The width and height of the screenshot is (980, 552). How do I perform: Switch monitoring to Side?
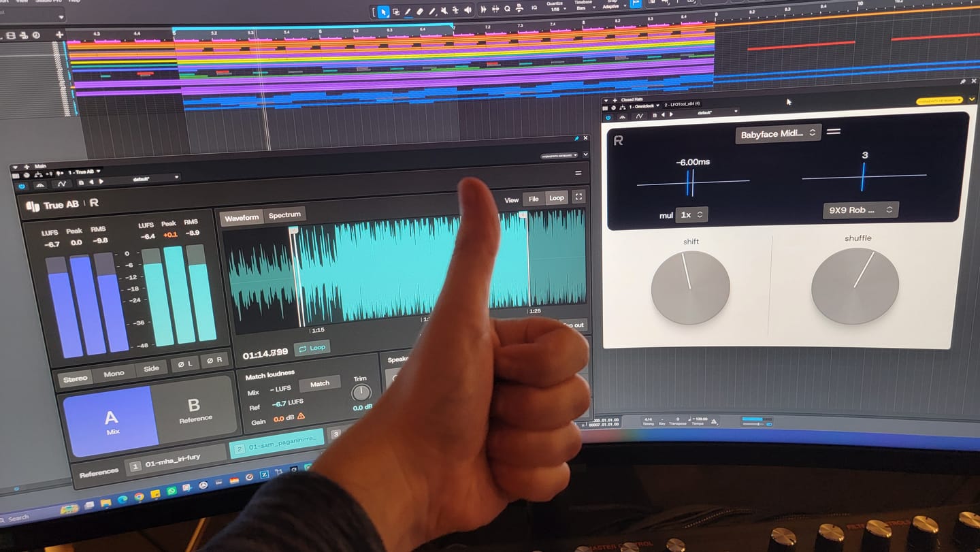point(151,368)
